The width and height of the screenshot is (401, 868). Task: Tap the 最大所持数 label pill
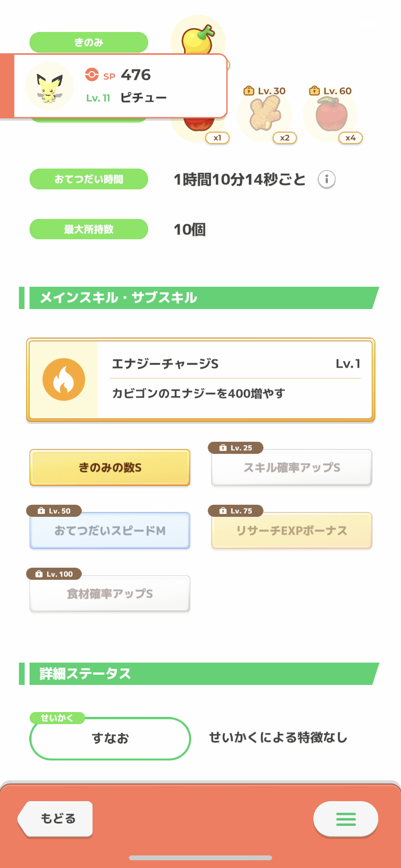pos(89,229)
